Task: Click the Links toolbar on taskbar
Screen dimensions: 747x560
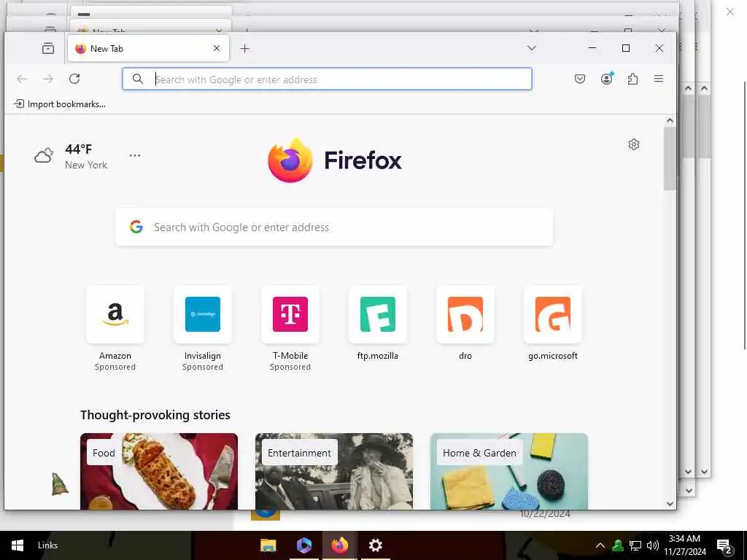Action: point(47,545)
